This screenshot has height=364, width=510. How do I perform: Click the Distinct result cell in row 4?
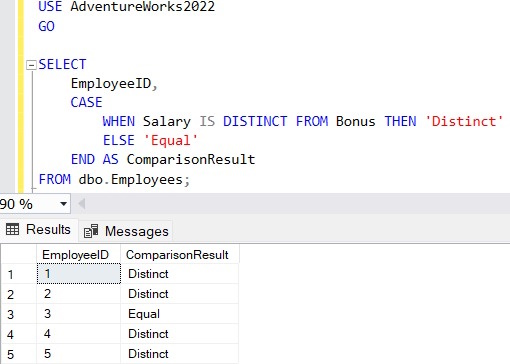179,334
